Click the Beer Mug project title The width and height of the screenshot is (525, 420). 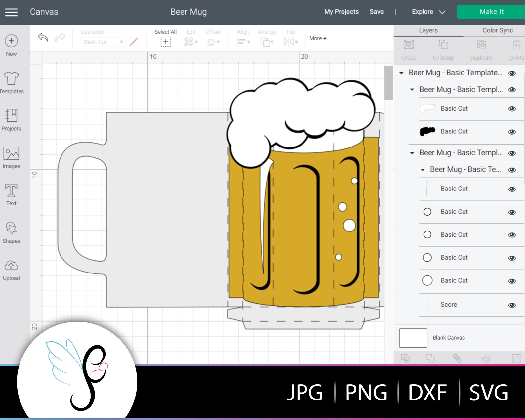coord(188,12)
